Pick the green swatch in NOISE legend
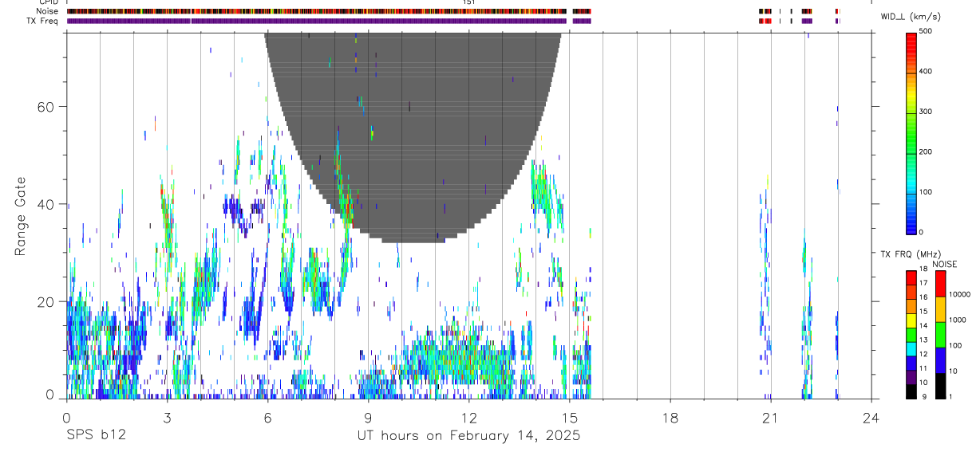 click(940, 334)
